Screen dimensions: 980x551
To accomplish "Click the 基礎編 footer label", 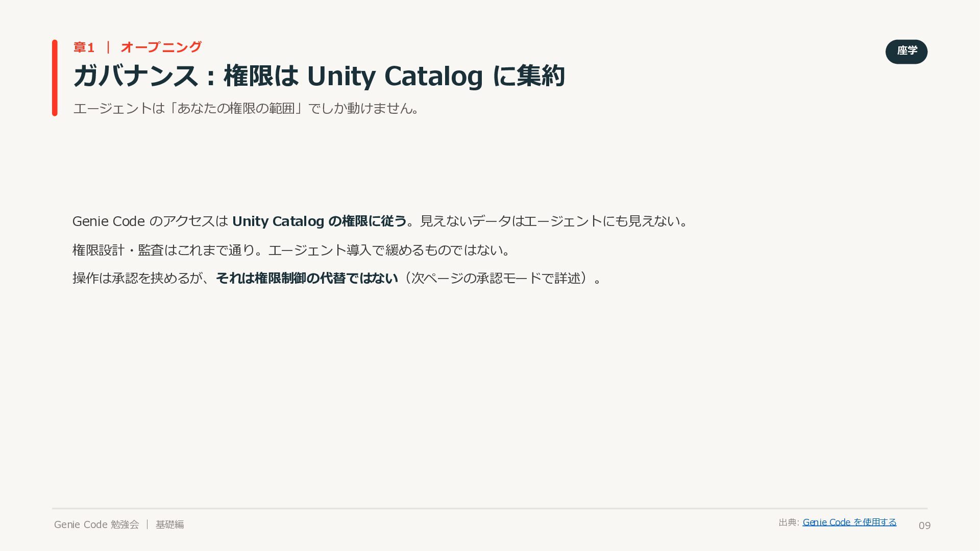I will [169, 524].
